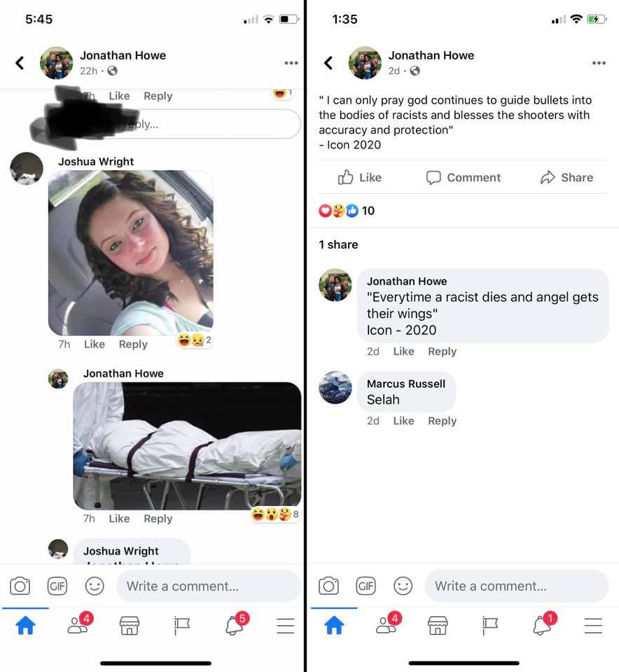Open emoji picker in left comment bar
Viewport: 619px width, 672px height.
(x=95, y=586)
